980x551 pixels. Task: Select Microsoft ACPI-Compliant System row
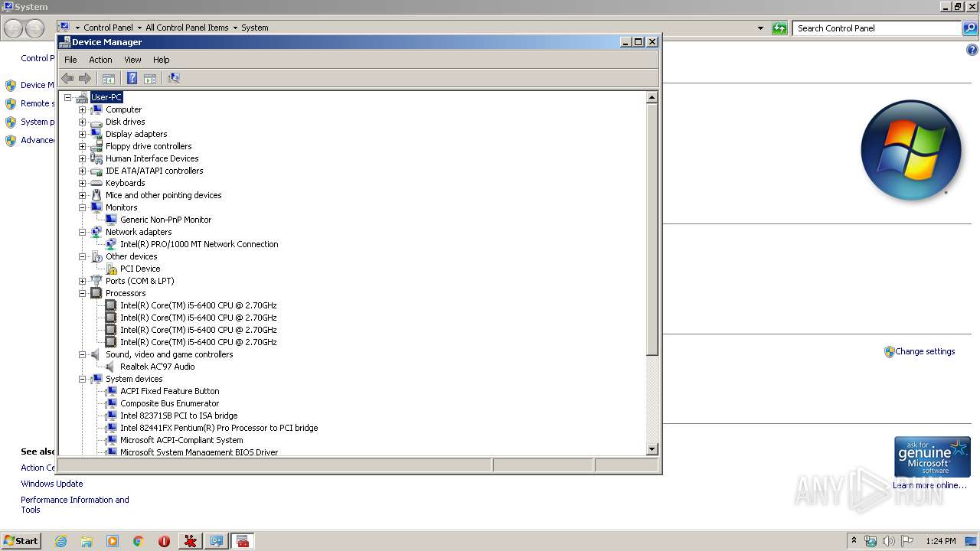click(181, 440)
